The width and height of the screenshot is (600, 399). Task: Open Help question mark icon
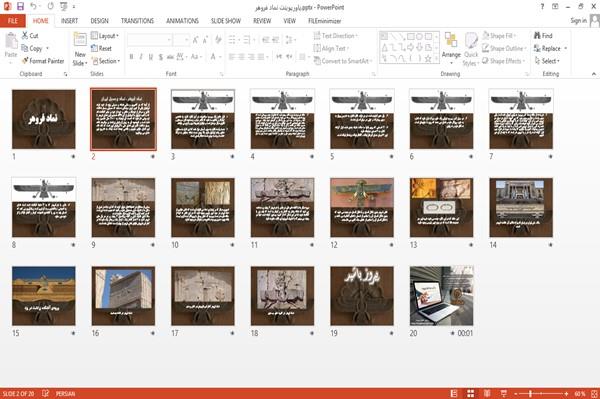point(542,7)
